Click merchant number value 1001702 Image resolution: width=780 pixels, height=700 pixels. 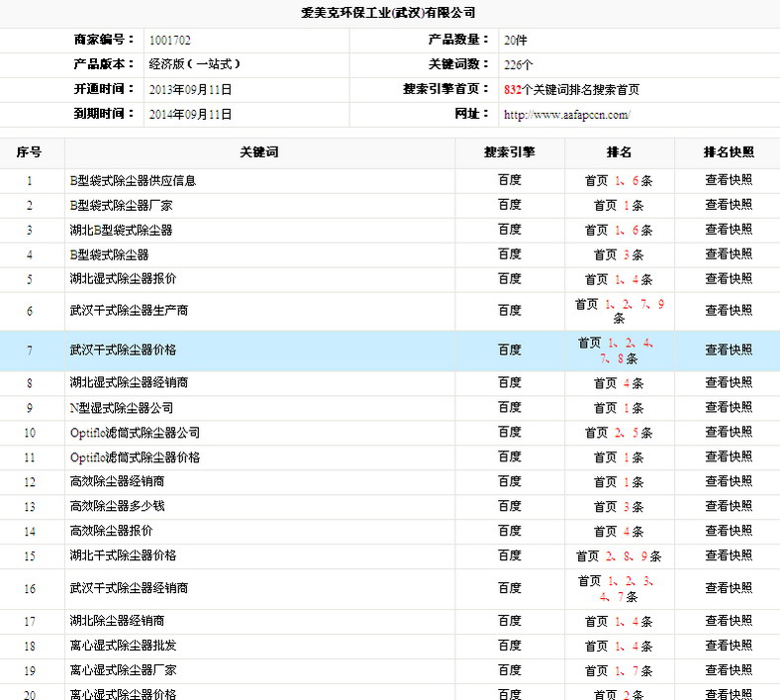coord(169,41)
